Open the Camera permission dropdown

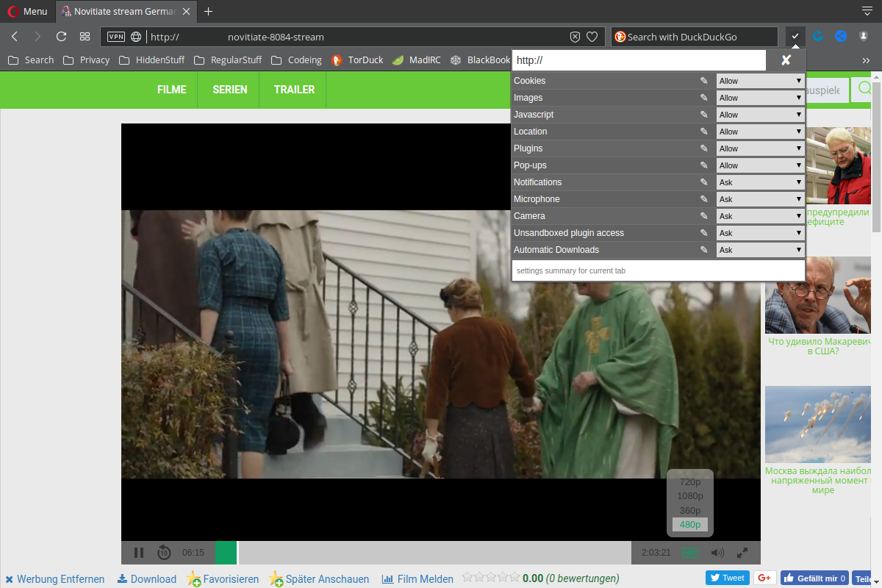(x=761, y=216)
